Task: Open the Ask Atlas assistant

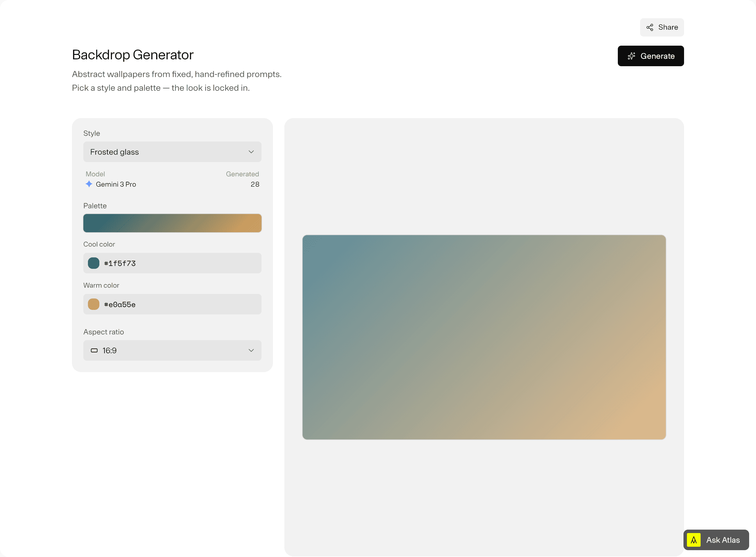Action: click(716, 540)
